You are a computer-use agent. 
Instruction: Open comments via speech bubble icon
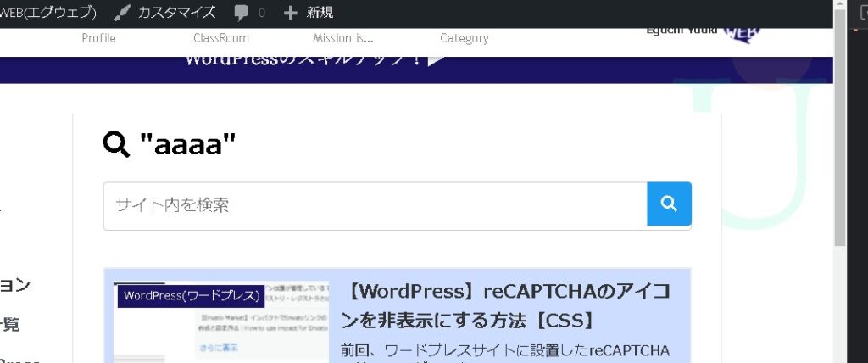pos(242,13)
